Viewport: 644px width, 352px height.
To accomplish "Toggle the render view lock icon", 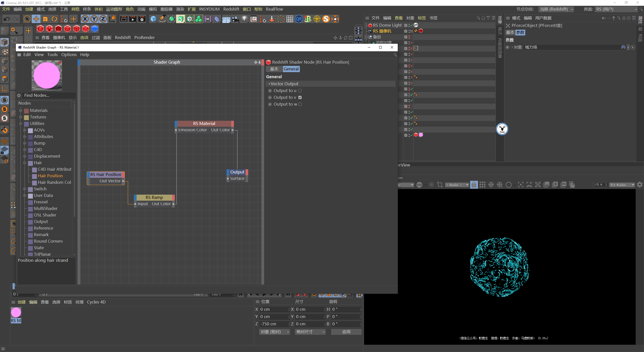I will point(474,185).
